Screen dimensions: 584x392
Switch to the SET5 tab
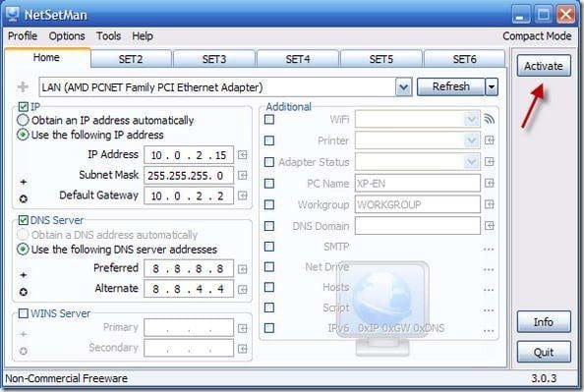tap(381, 59)
